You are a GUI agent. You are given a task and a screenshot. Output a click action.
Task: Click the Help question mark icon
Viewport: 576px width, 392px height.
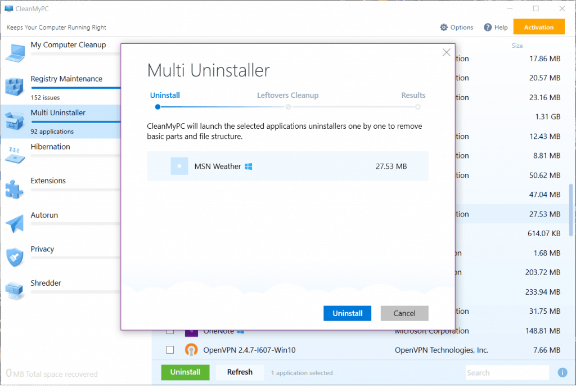(x=488, y=27)
